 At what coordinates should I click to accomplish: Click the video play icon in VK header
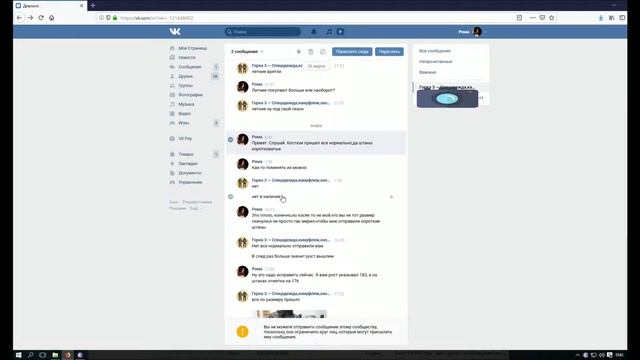coord(340,32)
